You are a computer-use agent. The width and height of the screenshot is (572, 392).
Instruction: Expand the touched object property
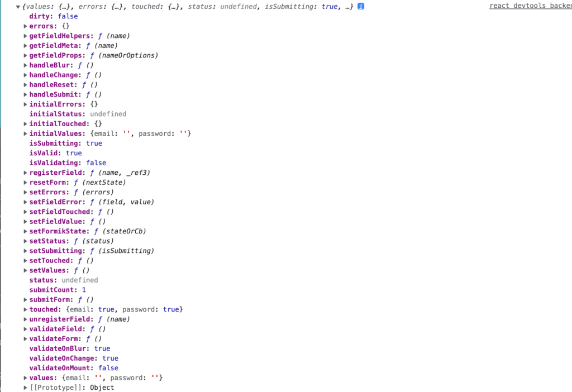pos(25,309)
